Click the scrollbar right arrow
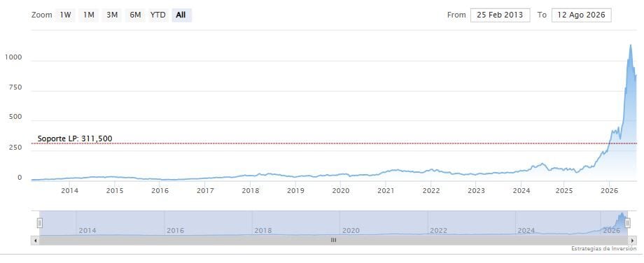This screenshot has width=644, height=263. pyautogui.click(x=633, y=240)
